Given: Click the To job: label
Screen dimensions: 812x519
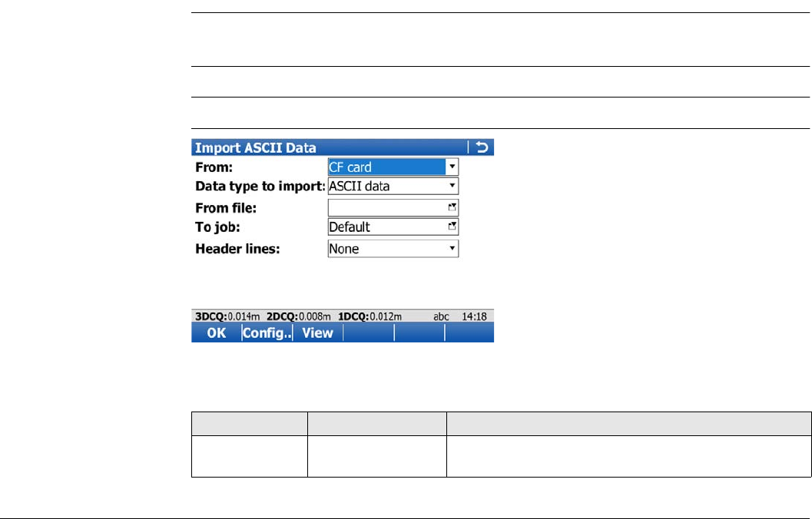Looking at the screenshot, I should pyautogui.click(x=217, y=227).
